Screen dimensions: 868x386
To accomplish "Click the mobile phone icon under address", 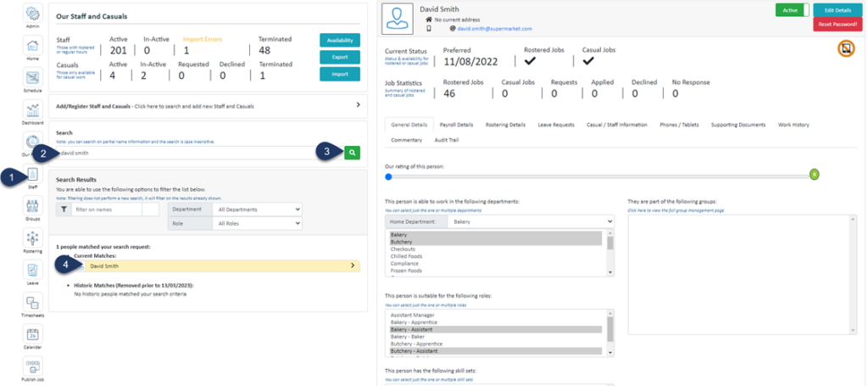I will click(x=428, y=28).
